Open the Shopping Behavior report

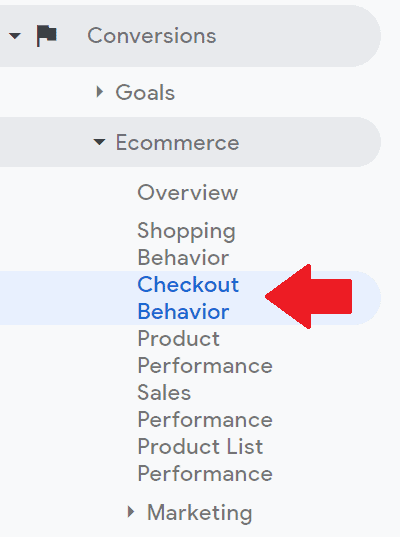[x=186, y=244]
